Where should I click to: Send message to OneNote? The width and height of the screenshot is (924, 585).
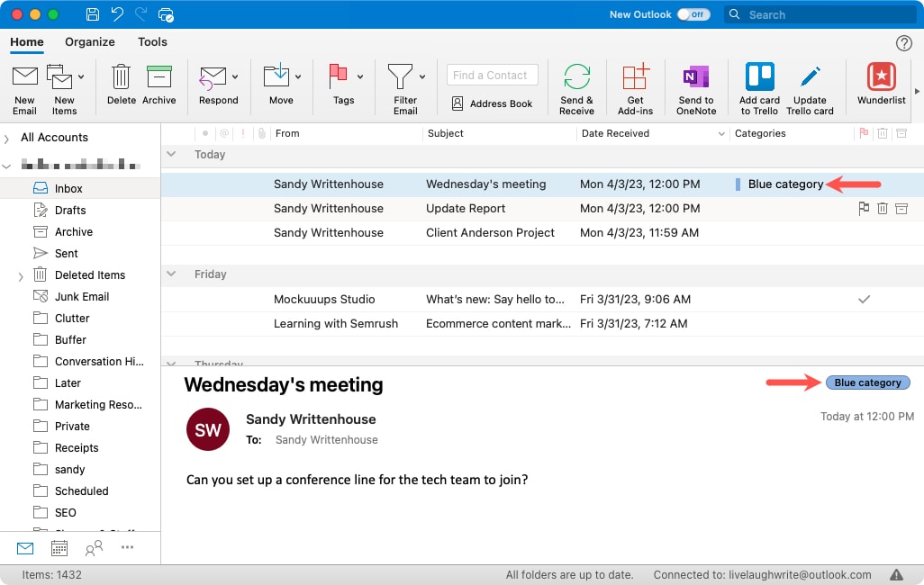(695, 87)
